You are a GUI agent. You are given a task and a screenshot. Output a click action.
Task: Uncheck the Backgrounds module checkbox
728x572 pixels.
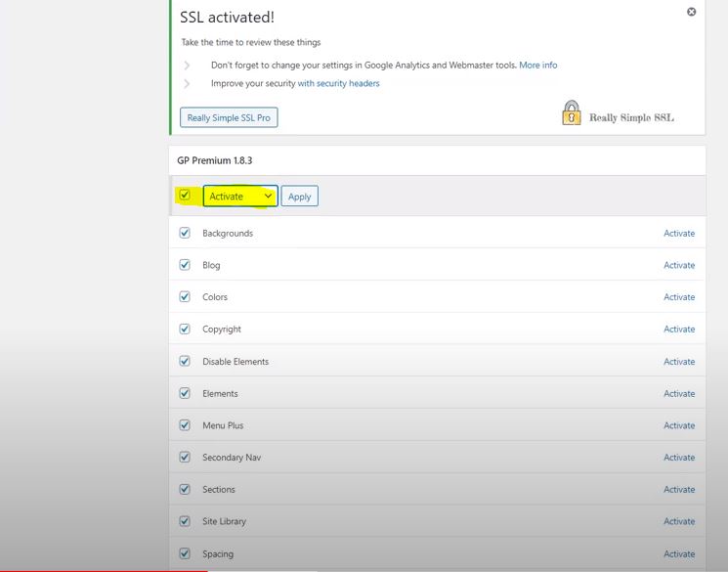185,233
